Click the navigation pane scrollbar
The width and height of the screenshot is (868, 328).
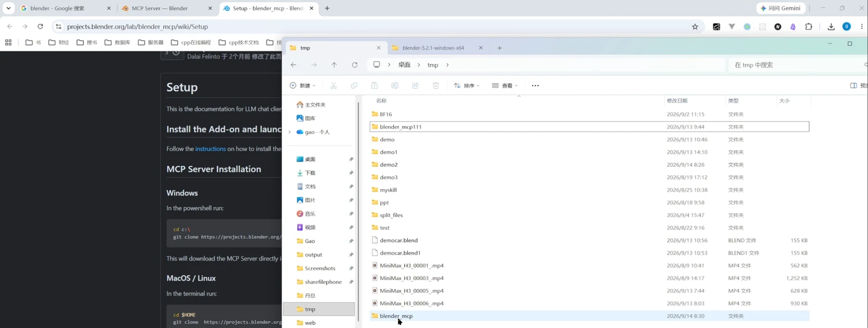coord(358,211)
